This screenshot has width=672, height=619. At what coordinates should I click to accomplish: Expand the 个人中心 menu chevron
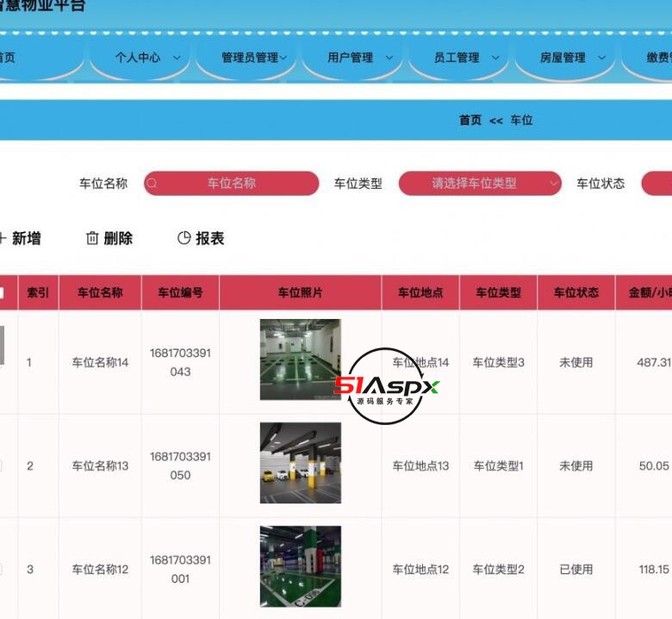pos(177,58)
